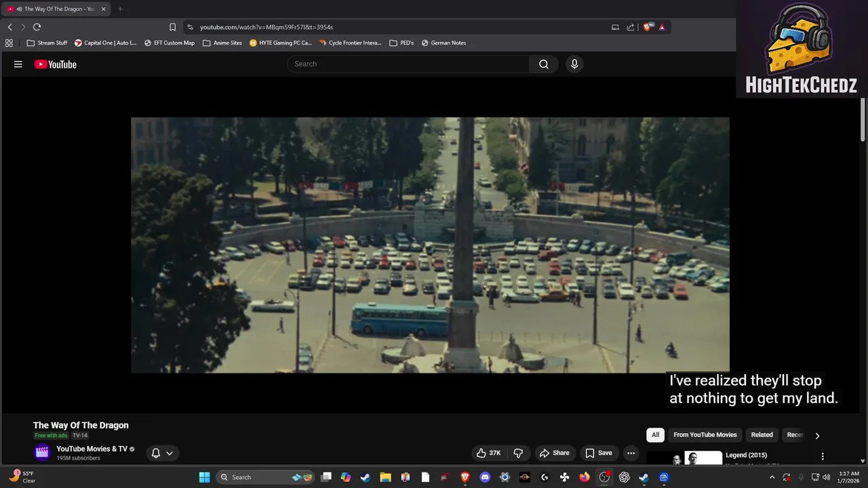Open the Brave Shields lion icon
The height and width of the screenshot is (488, 868).
[x=648, y=27]
